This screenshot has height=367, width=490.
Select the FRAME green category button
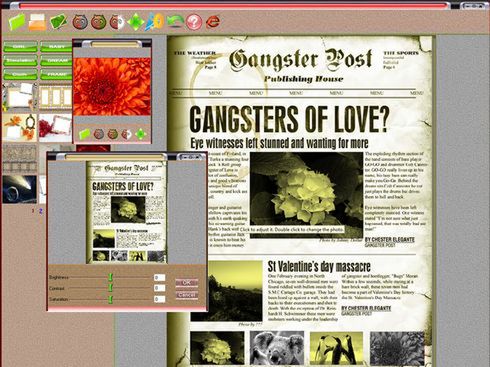[56, 74]
